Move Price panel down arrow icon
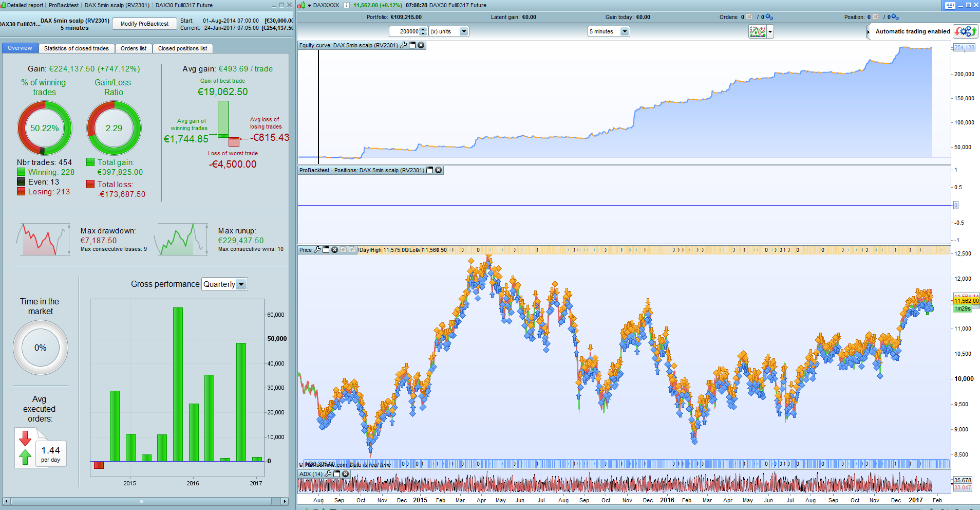Screen dimensions: 980x510 click(x=343, y=250)
